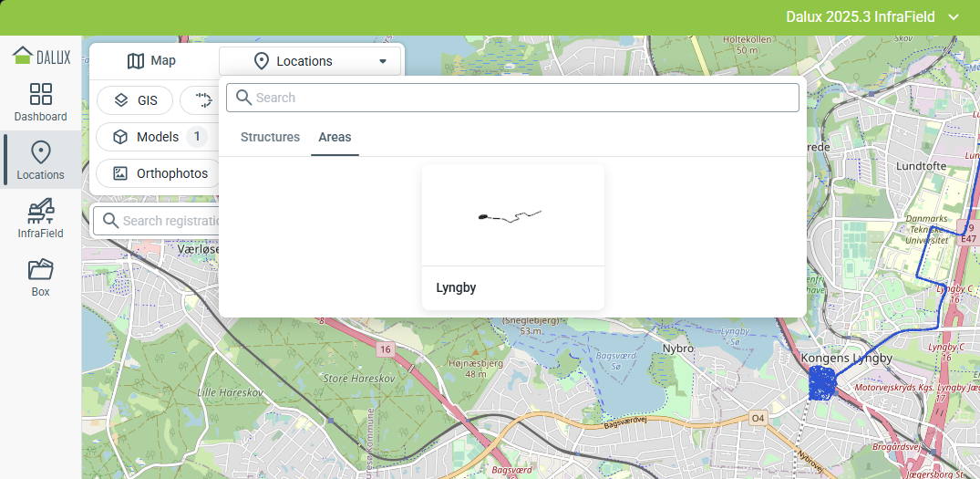This screenshot has width=980, height=479.
Task: Open the Dashboard from the sidebar
Action: click(40, 103)
